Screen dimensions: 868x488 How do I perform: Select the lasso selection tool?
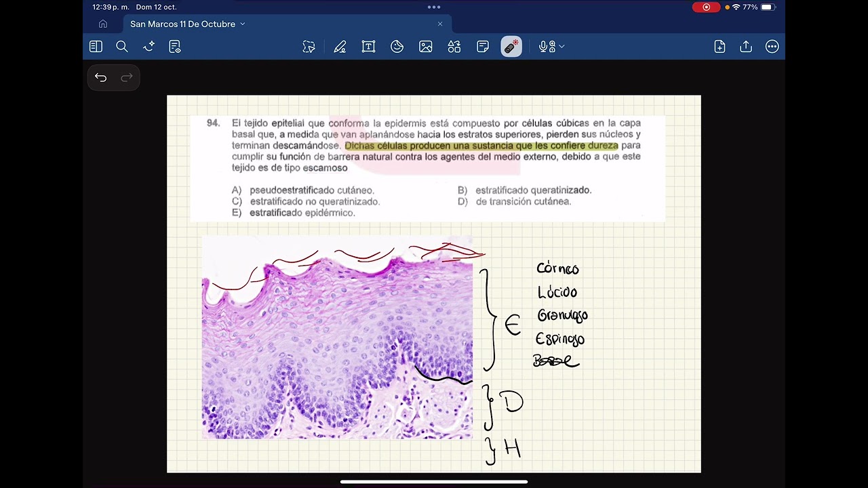click(309, 47)
